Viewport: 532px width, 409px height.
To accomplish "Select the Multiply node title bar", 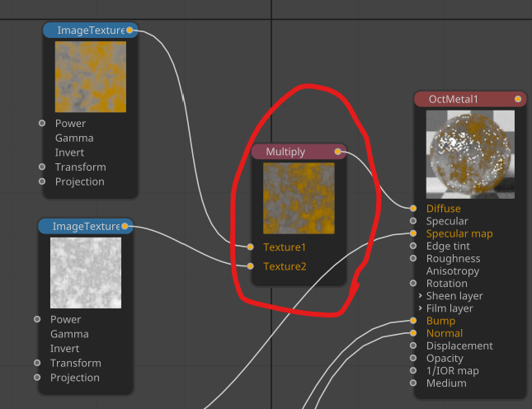I will point(299,152).
